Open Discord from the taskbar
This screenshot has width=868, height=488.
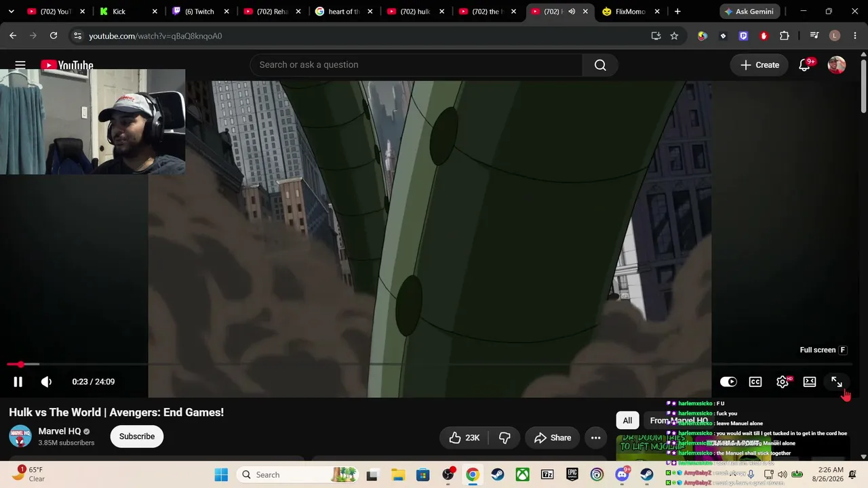coord(622,474)
